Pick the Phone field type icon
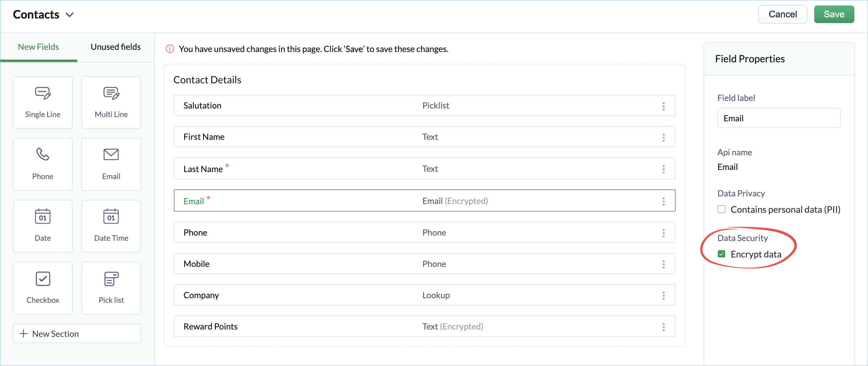Image resolution: width=868 pixels, height=366 pixels. click(43, 154)
